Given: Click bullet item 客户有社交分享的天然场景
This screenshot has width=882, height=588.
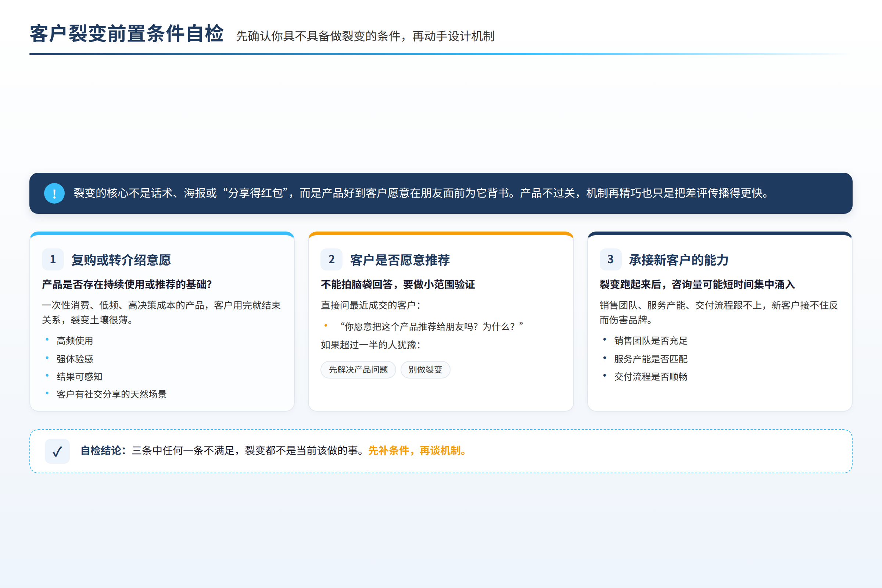Looking at the screenshot, I should (111, 394).
